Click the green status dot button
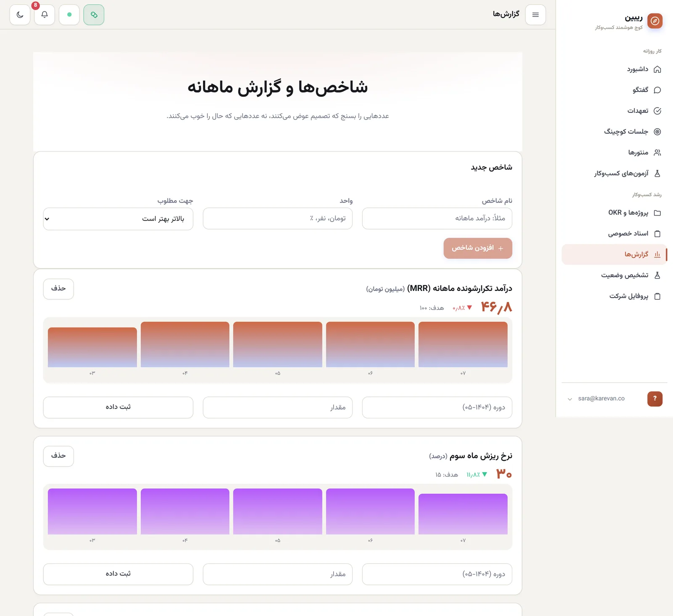The width and height of the screenshot is (673, 616). pos(69,15)
